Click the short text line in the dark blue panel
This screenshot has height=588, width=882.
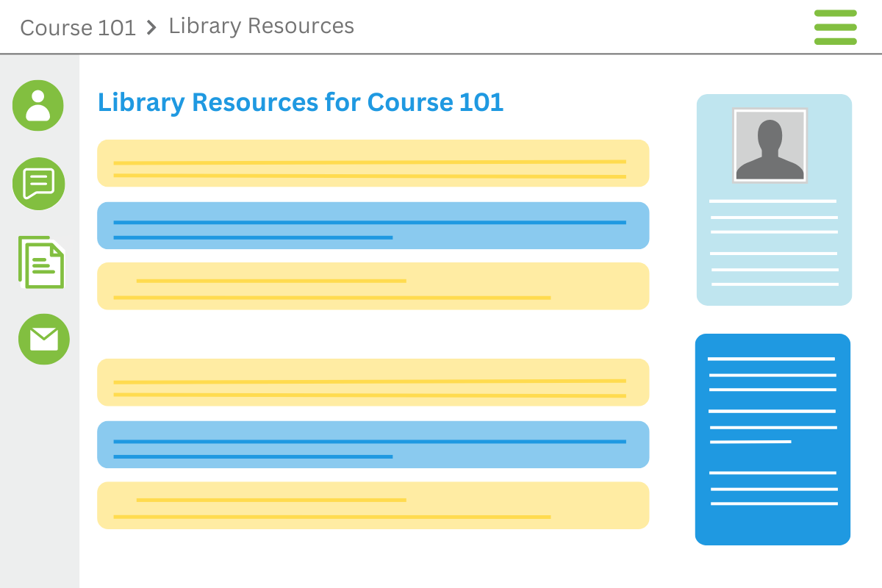tap(750, 442)
